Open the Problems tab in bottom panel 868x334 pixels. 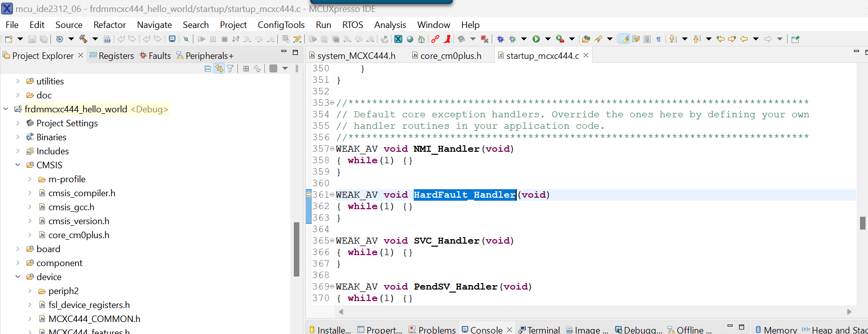tap(432, 330)
